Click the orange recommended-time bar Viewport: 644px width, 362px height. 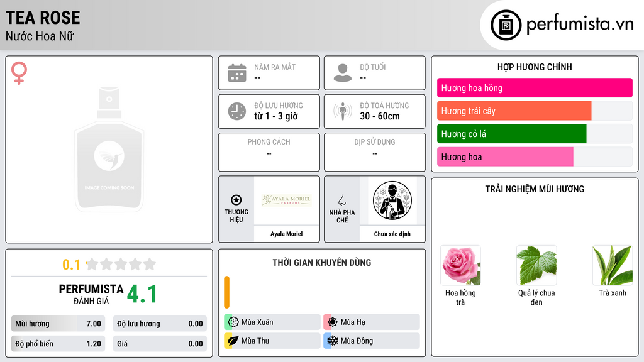[x=226, y=292]
